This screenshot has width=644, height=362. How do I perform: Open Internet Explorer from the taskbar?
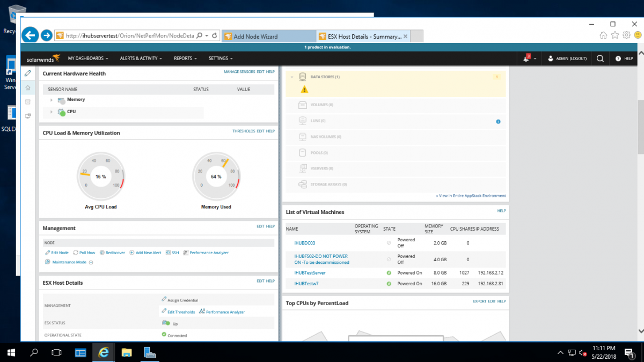pyautogui.click(x=104, y=352)
